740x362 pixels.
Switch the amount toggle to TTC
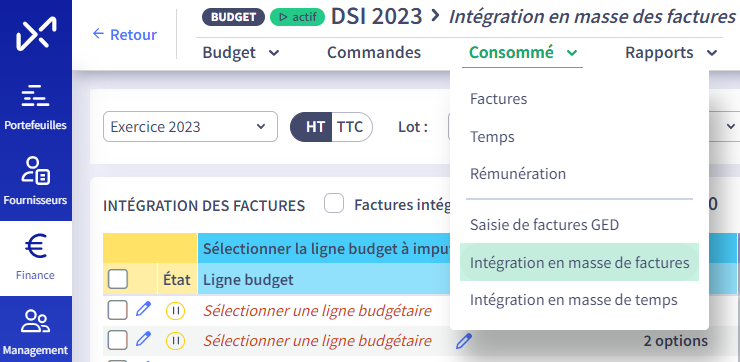point(350,127)
